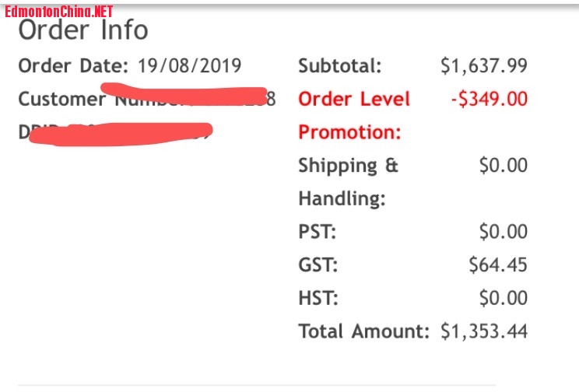
Task: Click the red redaction over the DPID
Action: point(121,134)
